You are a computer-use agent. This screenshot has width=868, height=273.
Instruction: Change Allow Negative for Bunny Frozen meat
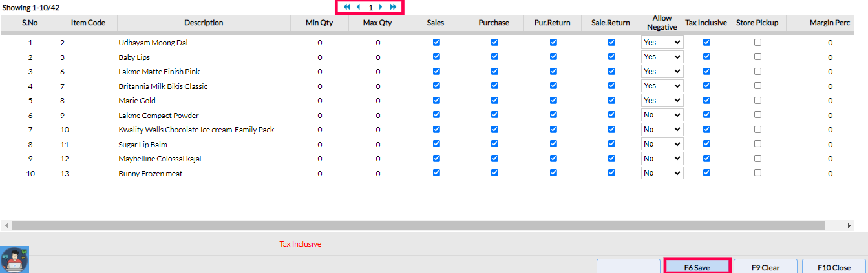[x=662, y=173]
